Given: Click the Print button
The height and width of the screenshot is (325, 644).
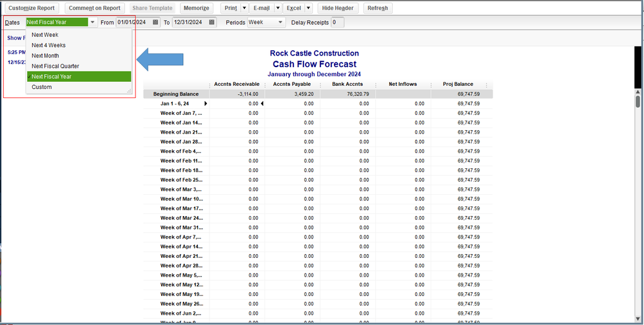Looking at the screenshot, I should click(x=230, y=8).
